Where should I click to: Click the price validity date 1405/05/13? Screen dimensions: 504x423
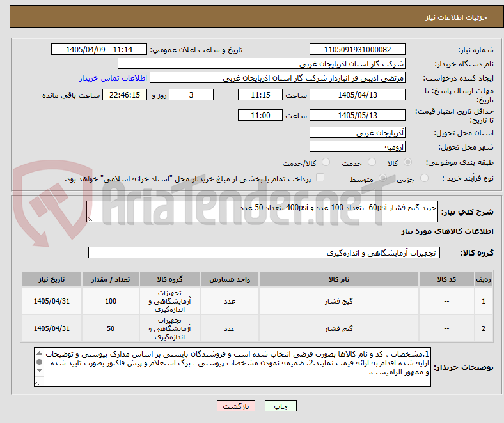click(x=358, y=115)
